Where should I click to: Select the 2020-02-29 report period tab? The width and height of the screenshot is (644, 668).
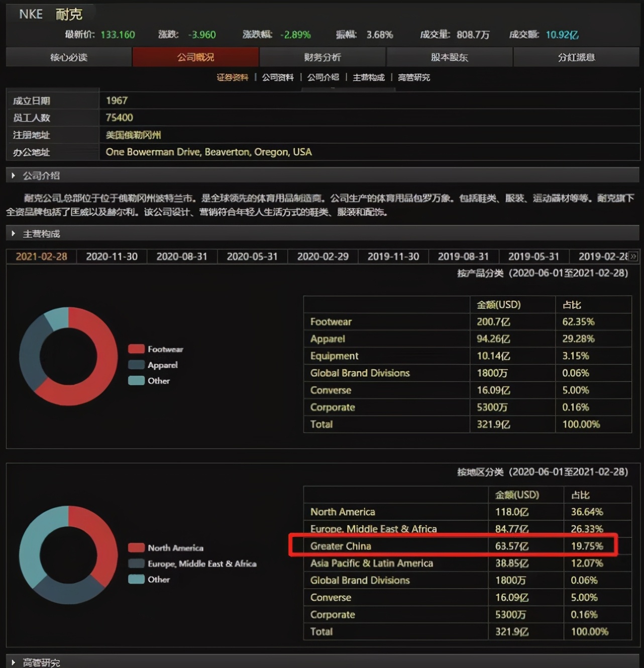323,257
